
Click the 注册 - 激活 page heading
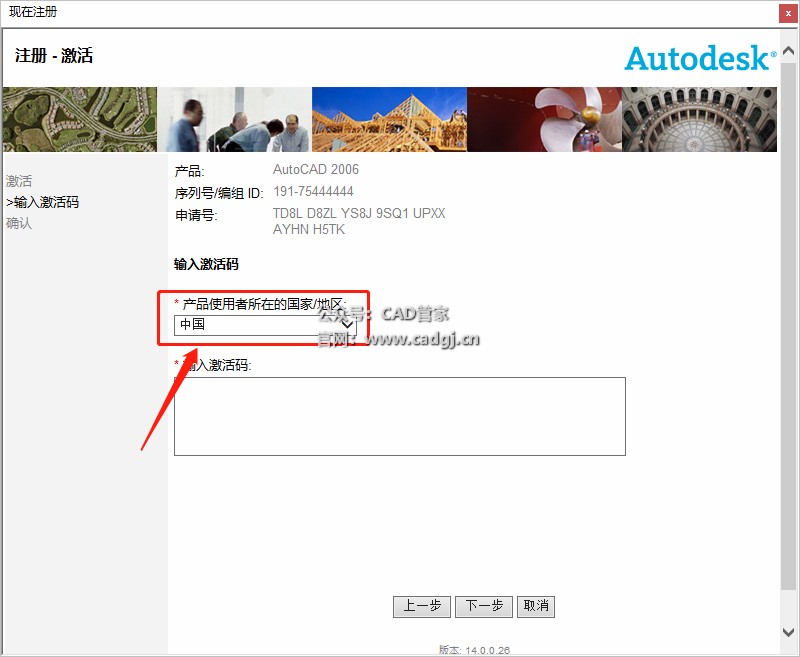54,55
